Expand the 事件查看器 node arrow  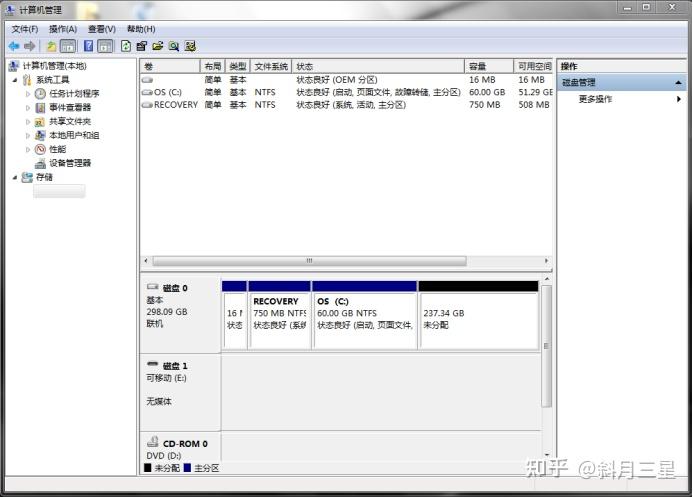(28, 108)
